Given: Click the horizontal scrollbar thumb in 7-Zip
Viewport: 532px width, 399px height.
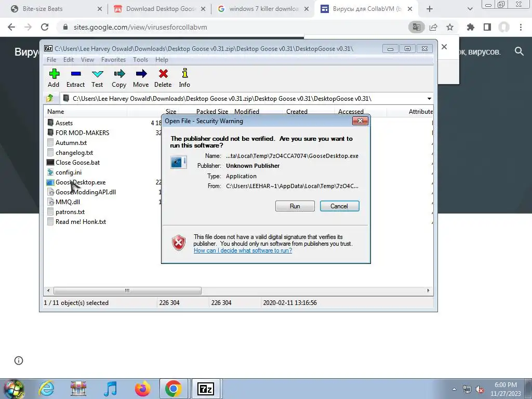Looking at the screenshot, I should pyautogui.click(x=127, y=290).
